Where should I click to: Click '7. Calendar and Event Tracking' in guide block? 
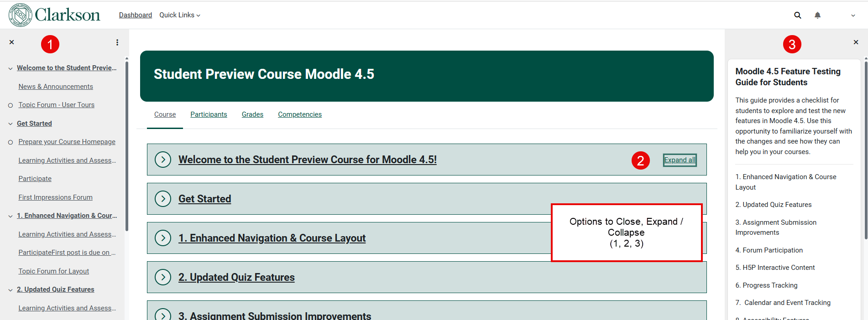pos(783,303)
